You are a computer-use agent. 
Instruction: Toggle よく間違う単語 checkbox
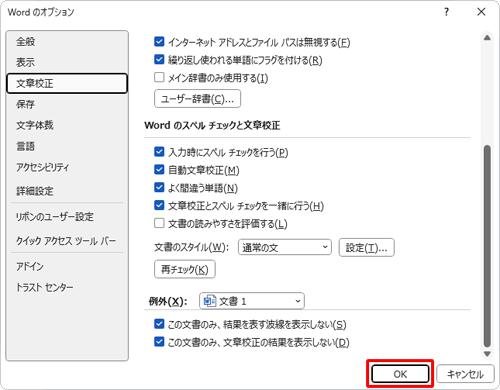coord(159,187)
